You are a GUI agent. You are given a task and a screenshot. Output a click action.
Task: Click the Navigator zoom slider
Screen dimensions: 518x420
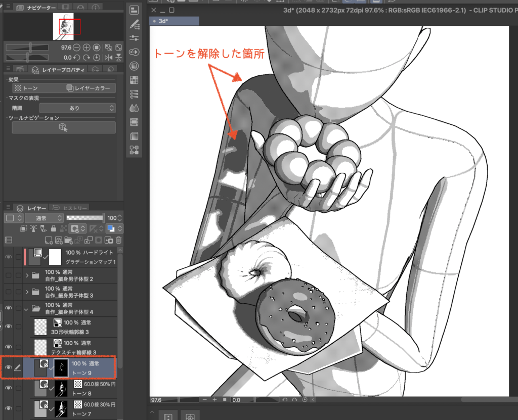(31, 48)
